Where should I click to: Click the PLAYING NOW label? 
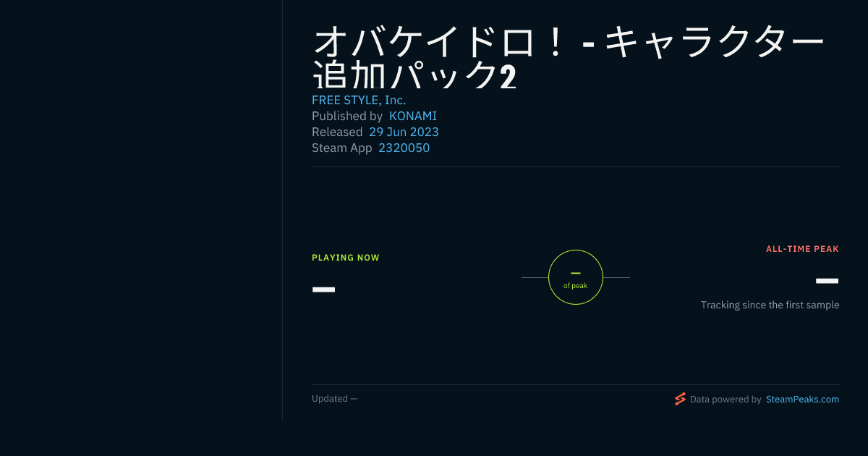[346, 258]
